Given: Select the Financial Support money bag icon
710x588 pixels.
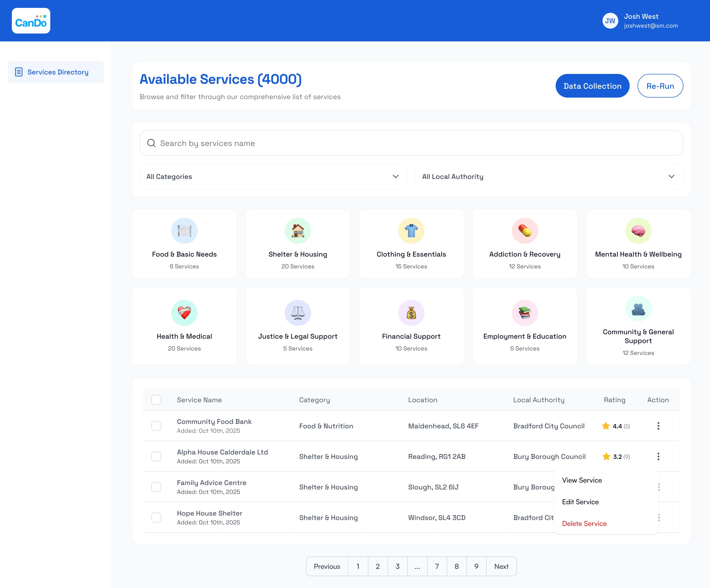Looking at the screenshot, I should point(411,313).
